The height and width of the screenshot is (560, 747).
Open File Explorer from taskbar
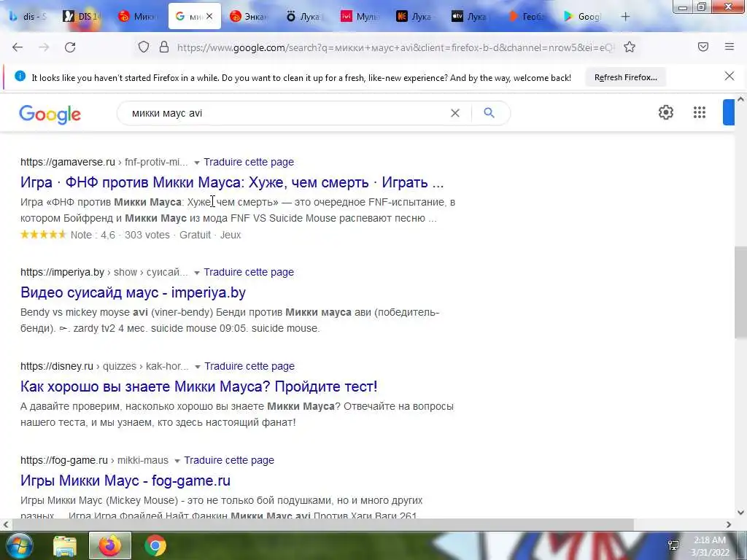tap(65, 546)
